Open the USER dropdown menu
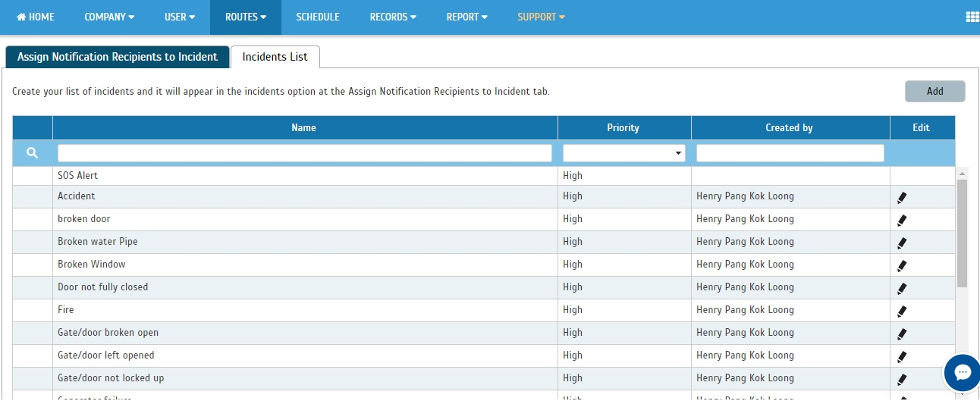980x401 pixels. [x=180, y=17]
